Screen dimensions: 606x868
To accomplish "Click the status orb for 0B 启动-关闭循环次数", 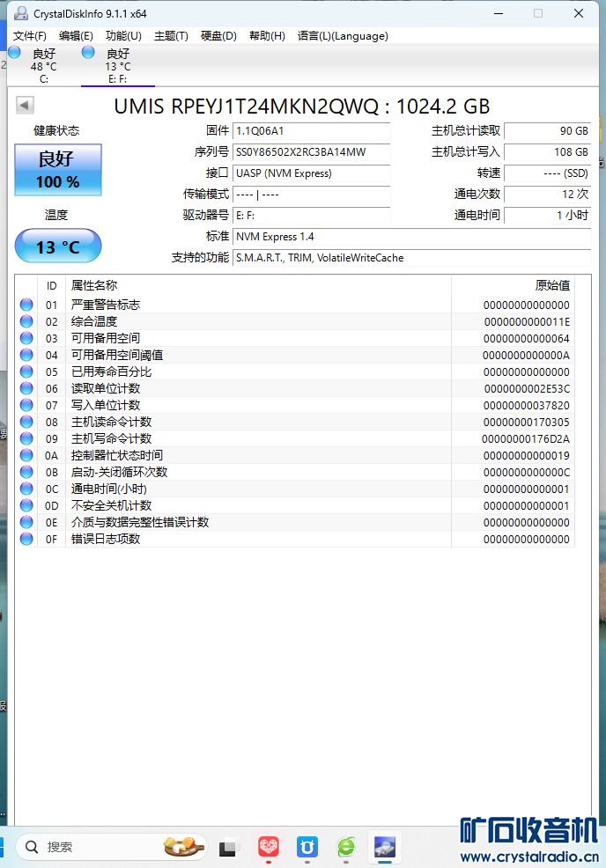I will (x=26, y=472).
